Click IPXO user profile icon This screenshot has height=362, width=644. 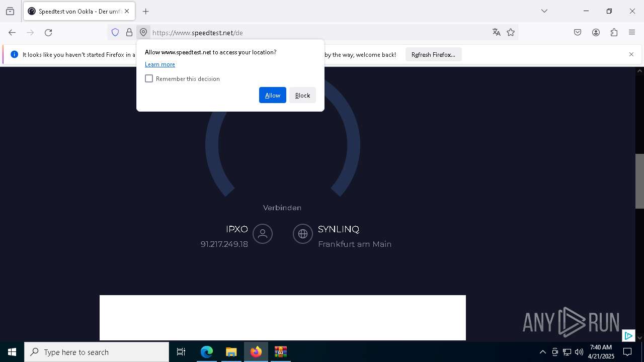point(263,234)
